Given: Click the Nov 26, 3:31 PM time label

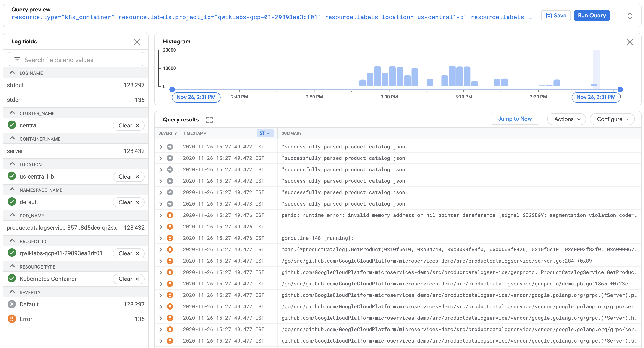Looking at the screenshot, I should 596,97.
